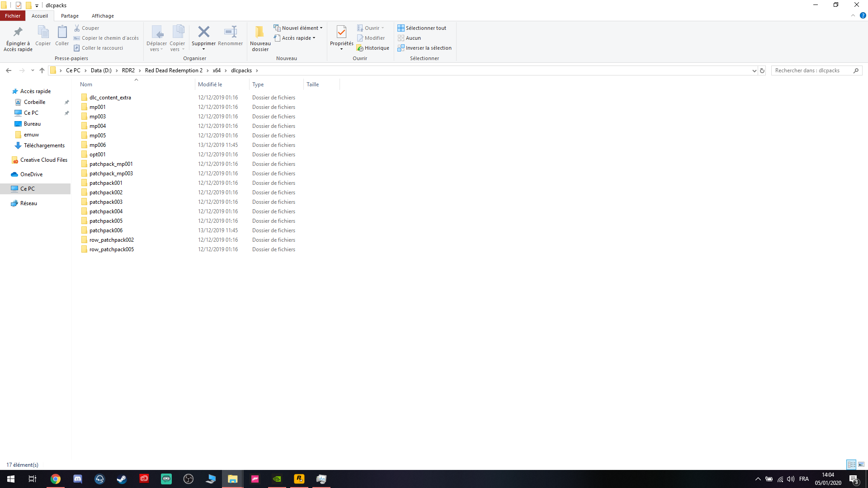Open the Fichier menu
The width and height of the screenshot is (868, 488).
(13, 16)
